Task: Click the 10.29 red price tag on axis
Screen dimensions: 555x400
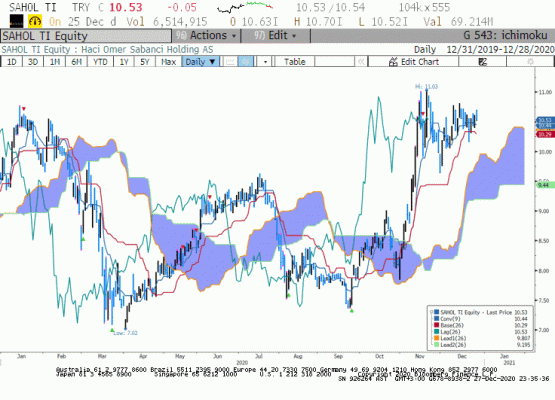Action: [545, 134]
